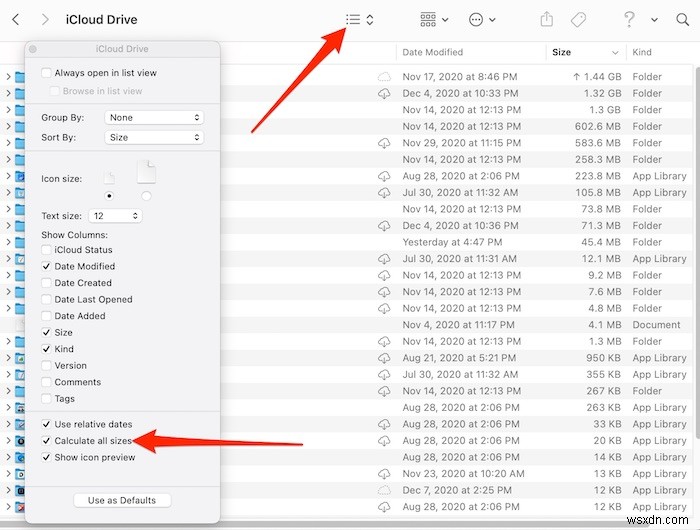Click cloud status icon for 1.44 GB row
This screenshot has height=530, width=700.
click(384, 77)
